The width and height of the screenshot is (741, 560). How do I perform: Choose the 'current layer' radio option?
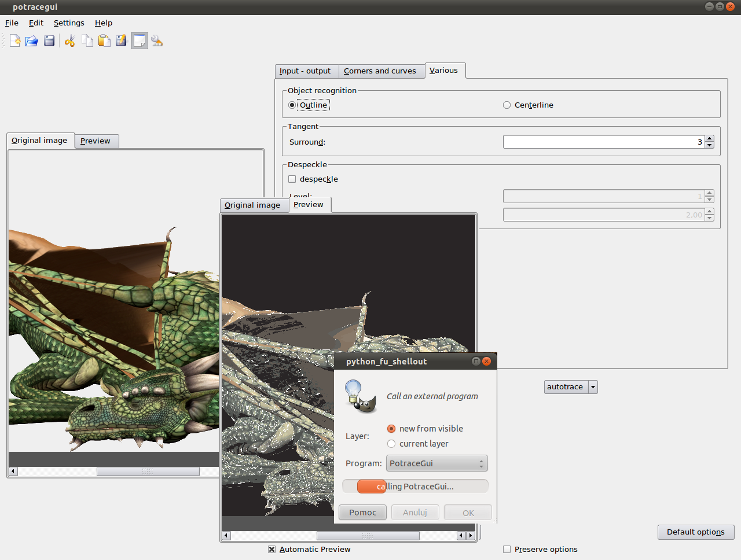(391, 444)
